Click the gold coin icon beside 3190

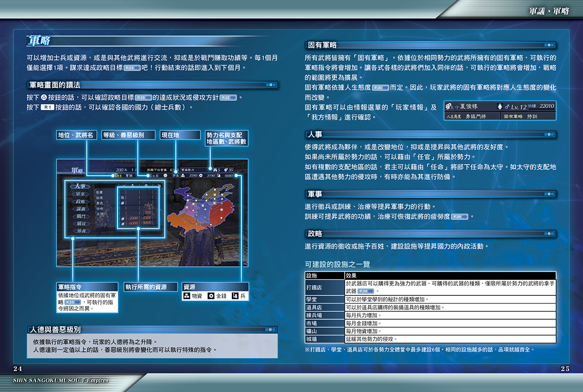(x=200, y=175)
